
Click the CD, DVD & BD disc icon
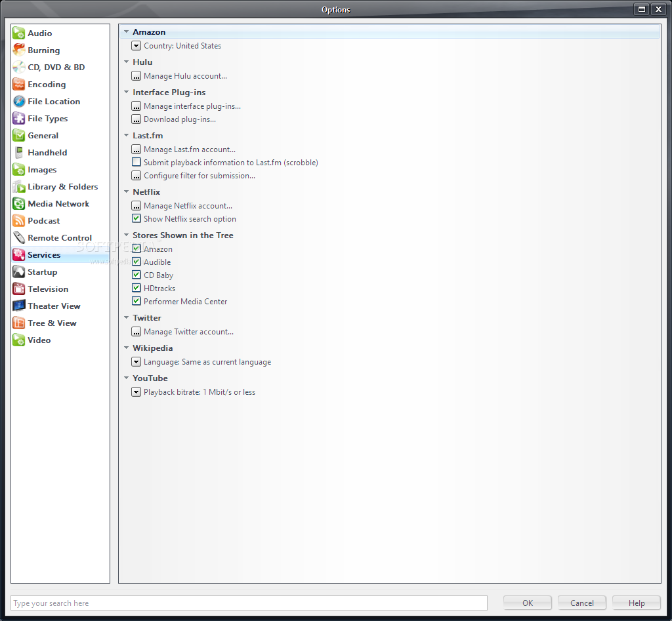[19, 68]
